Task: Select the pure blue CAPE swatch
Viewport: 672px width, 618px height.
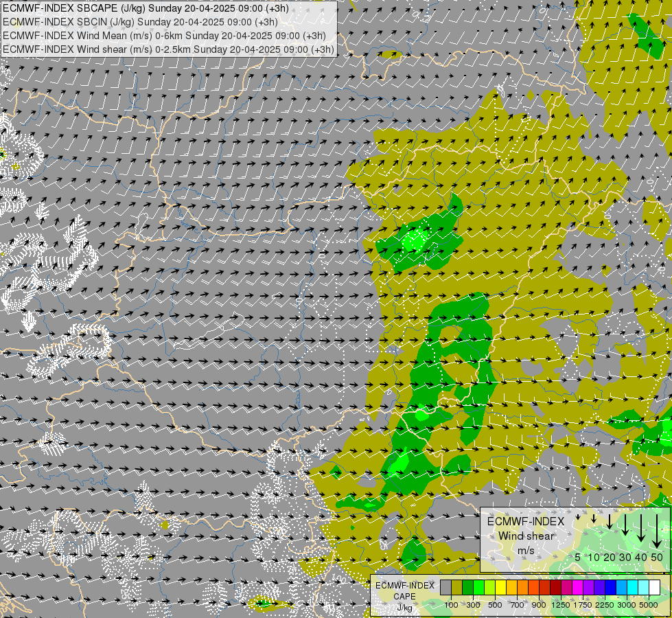Action: [x=611, y=587]
